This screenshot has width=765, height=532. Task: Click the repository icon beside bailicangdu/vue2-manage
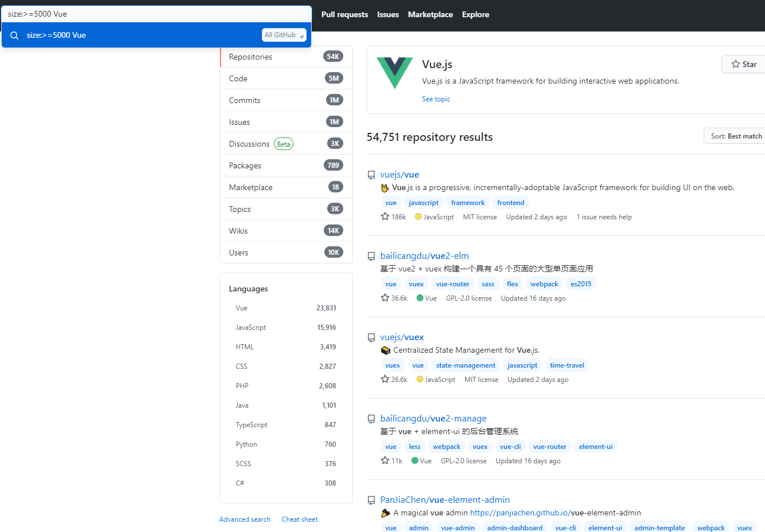(x=371, y=419)
